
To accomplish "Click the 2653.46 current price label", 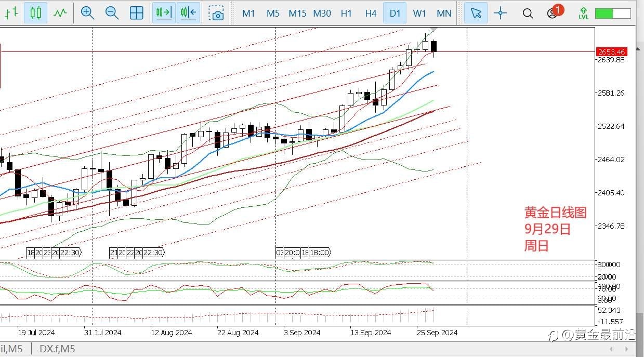I will [612, 52].
